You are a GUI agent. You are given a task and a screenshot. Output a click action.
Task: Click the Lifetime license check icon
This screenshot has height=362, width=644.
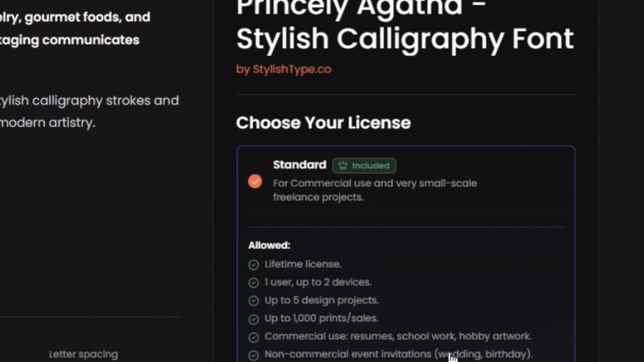coord(253,265)
